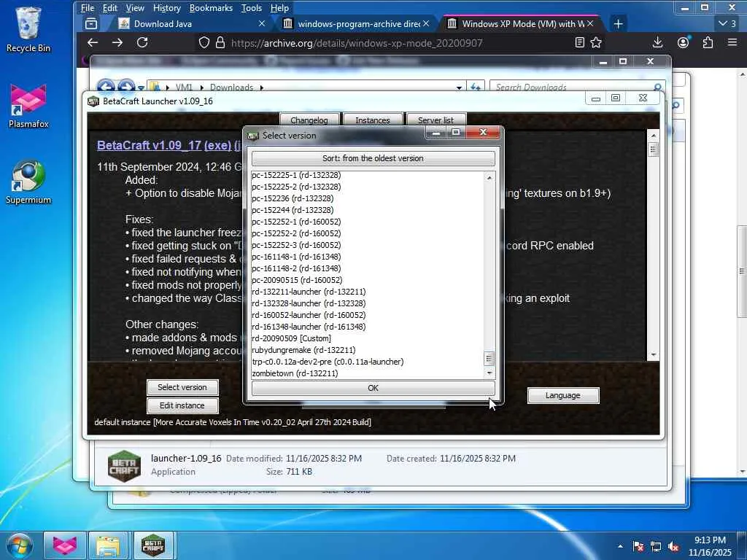Click the changelog scrollbar down arrow
Viewport: 747px width, 560px height.
(654, 355)
